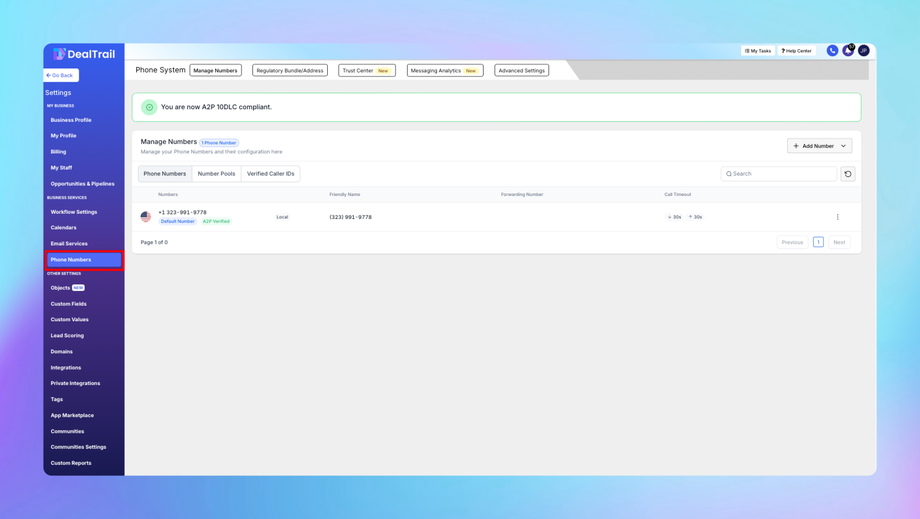Click the Call Timeout column header
The height and width of the screenshot is (519, 920).
678,195
